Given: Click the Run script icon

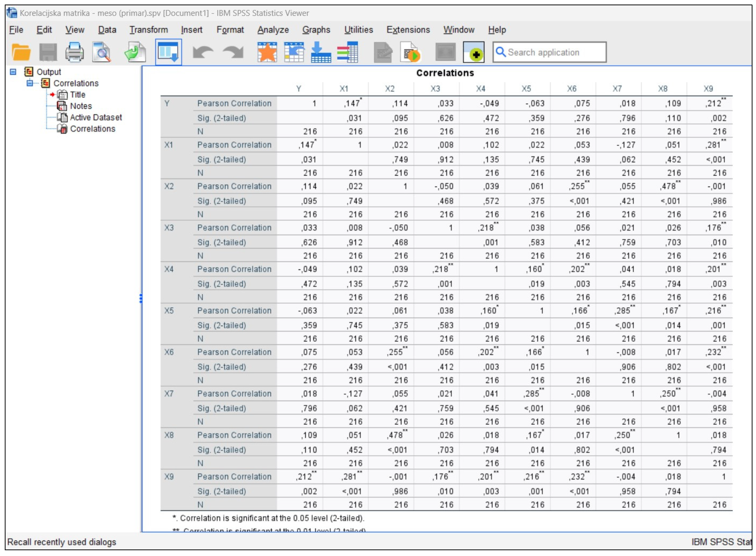Looking at the screenshot, I should [x=411, y=52].
